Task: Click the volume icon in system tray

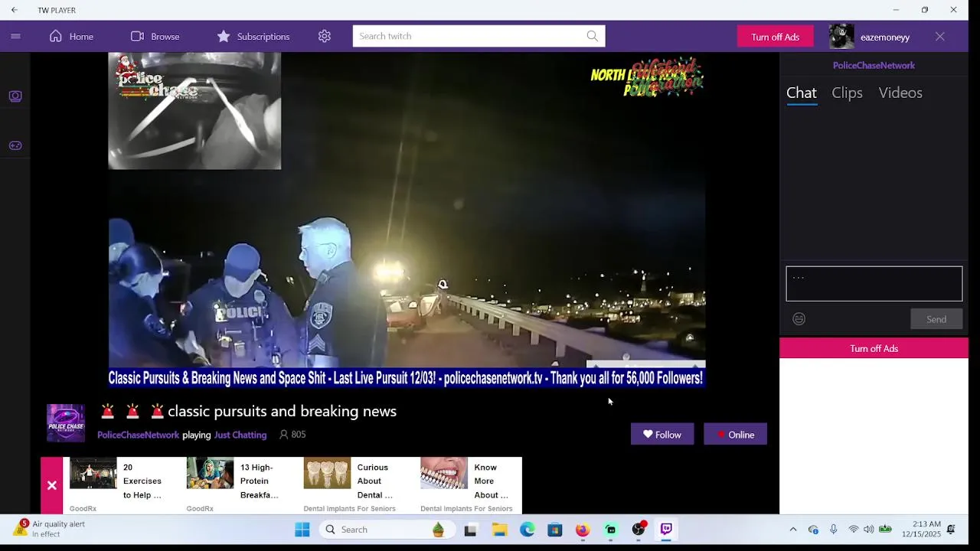Action: pyautogui.click(x=868, y=530)
